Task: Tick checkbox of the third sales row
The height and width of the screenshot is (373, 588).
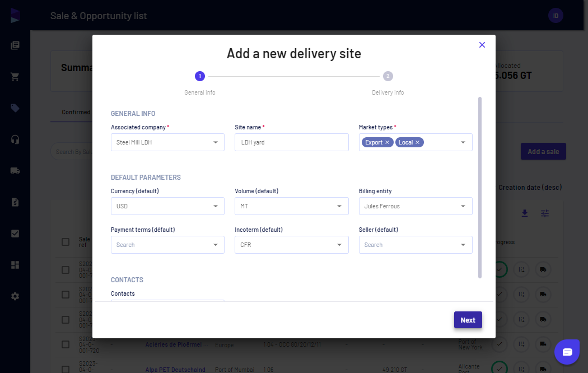Action: coord(66,320)
